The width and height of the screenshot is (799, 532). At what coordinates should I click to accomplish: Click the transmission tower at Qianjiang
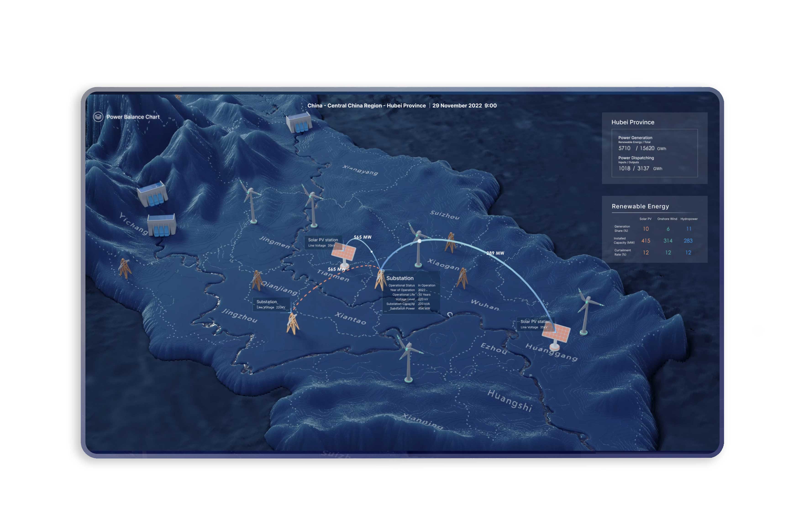257,280
